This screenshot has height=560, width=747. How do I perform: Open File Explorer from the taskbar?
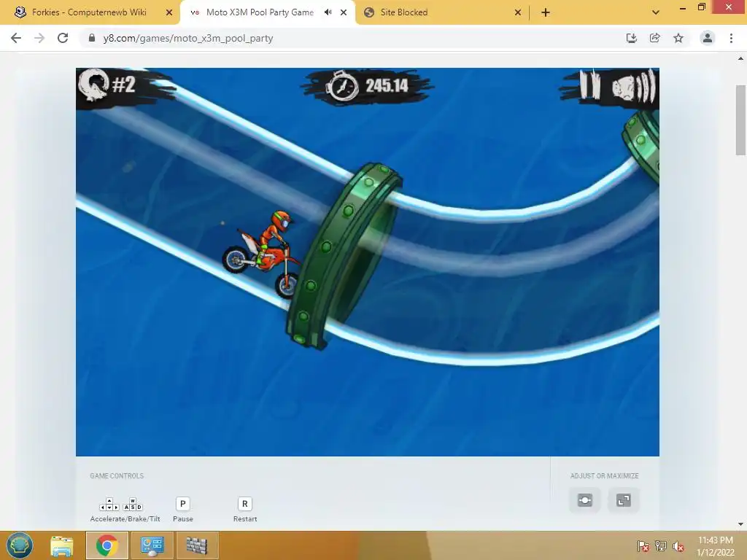pyautogui.click(x=62, y=545)
